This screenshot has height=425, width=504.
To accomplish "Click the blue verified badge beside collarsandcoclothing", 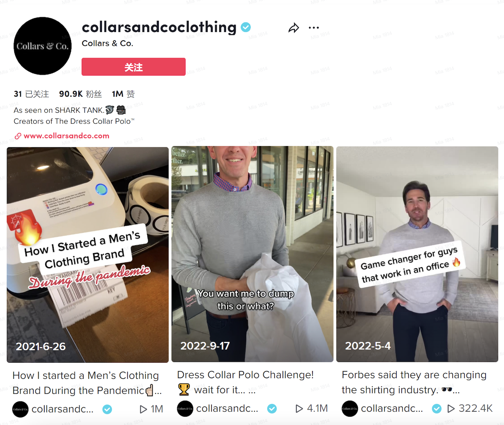I will (x=246, y=27).
